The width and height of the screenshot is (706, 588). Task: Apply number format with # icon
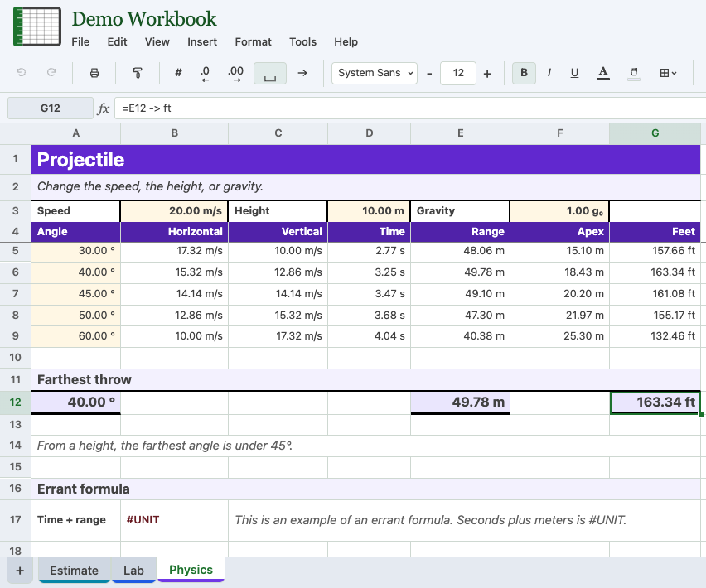[178, 73]
